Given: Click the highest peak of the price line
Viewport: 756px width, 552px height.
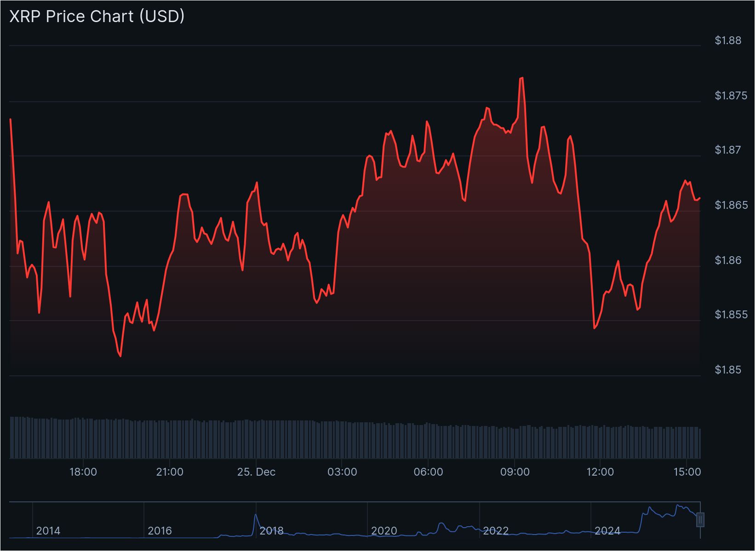Looking at the screenshot, I should 521,78.
